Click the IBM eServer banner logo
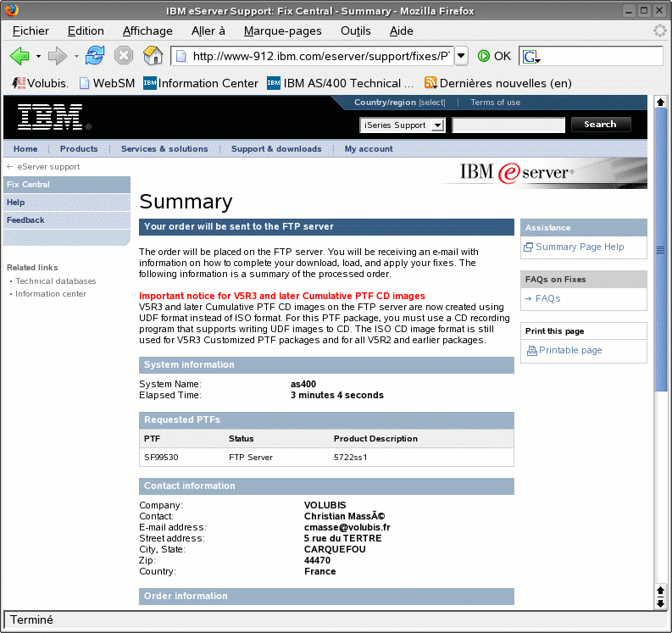Viewport: 672px width, 633px height. (516, 172)
